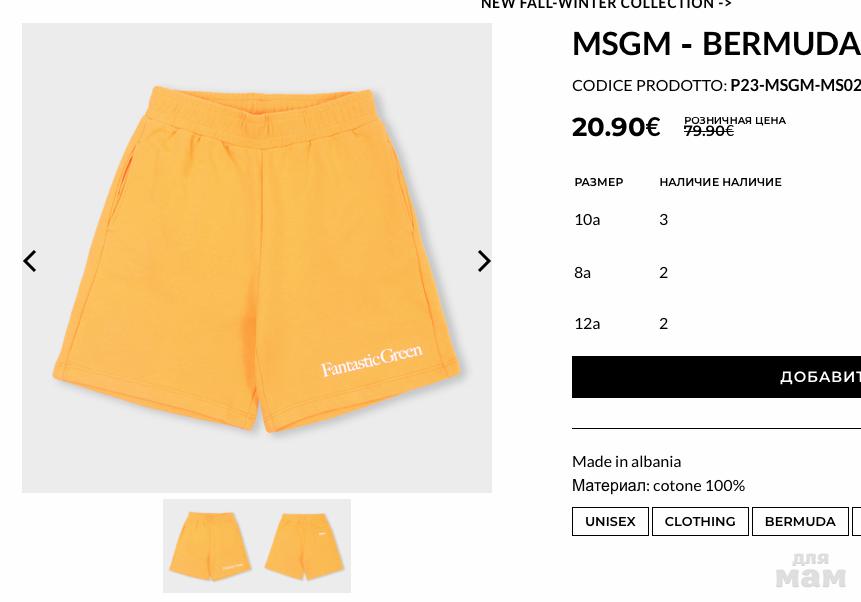Click the MSGM - BERMUDA product title

[x=716, y=44]
